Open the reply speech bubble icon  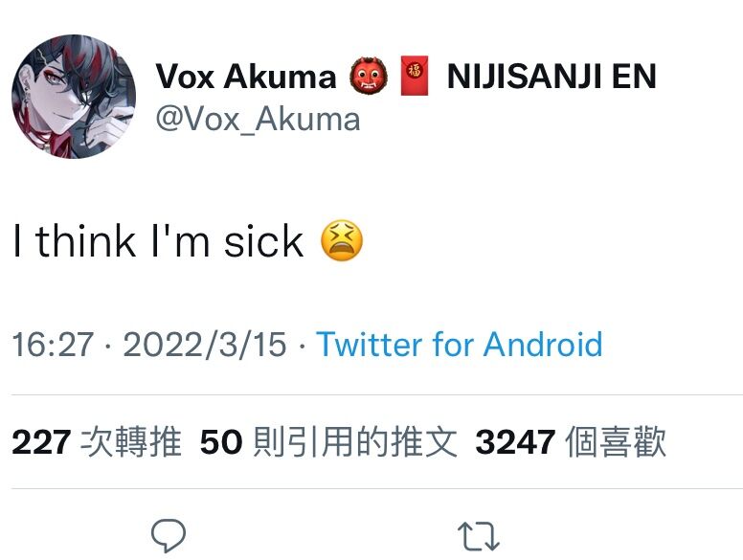click(x=169, y=535)
